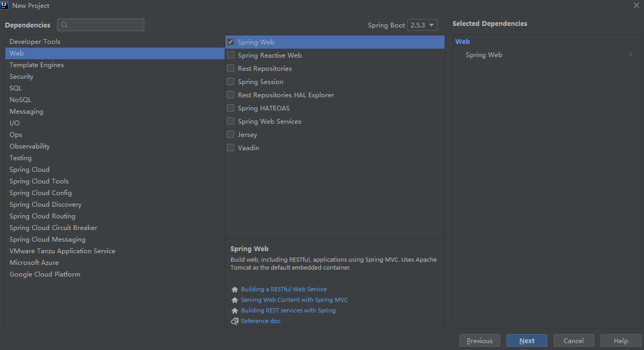
Task: Click the Help button
Action: click(x=621, y=340)
